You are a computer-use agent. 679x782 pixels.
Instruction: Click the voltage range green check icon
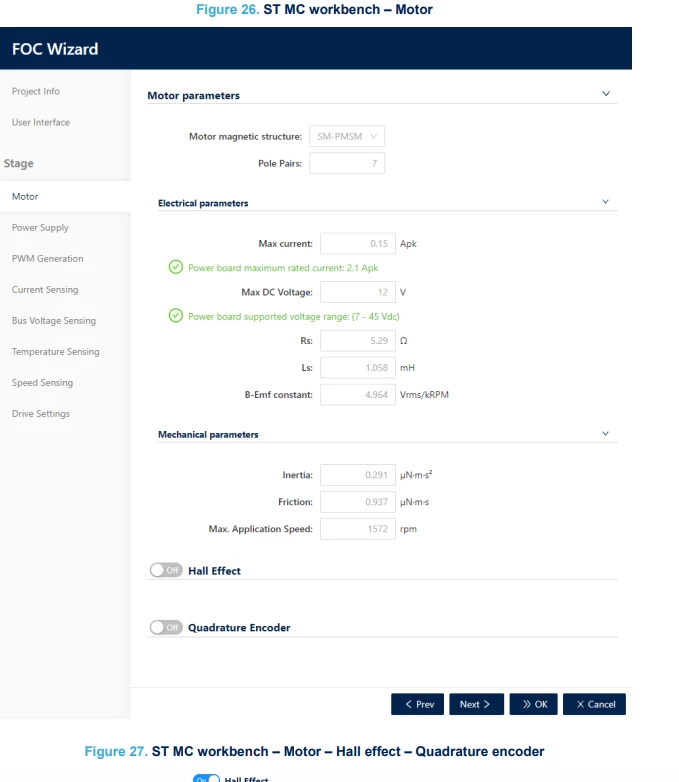[176, 316]
